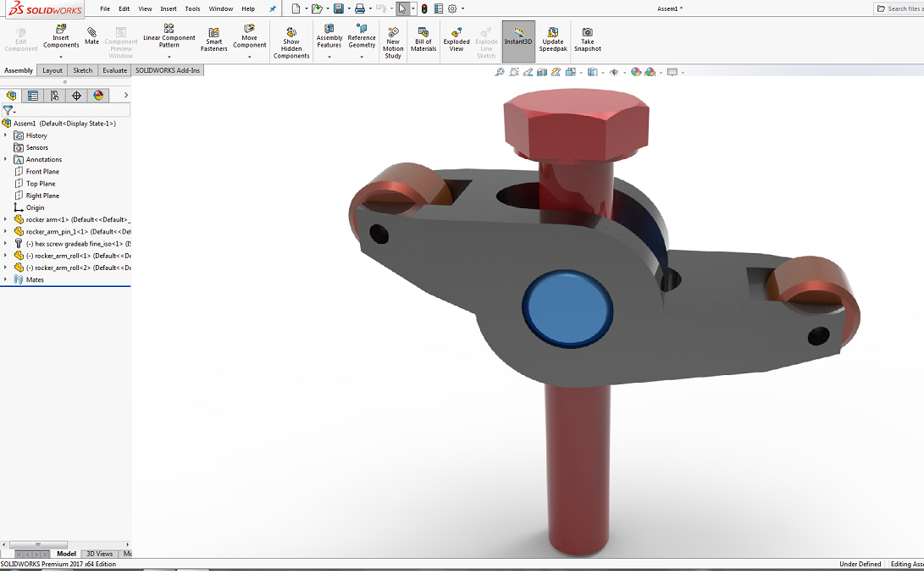Click the Insert Components tool
This screenshot has width=924, height=585.
point(61,36)
